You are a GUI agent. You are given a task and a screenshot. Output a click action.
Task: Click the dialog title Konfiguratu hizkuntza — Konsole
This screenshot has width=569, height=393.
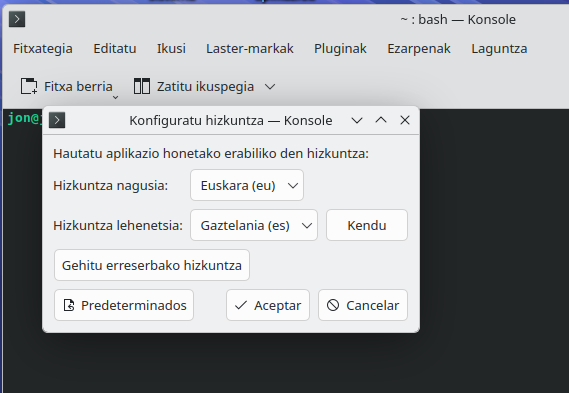click(231, 120)
